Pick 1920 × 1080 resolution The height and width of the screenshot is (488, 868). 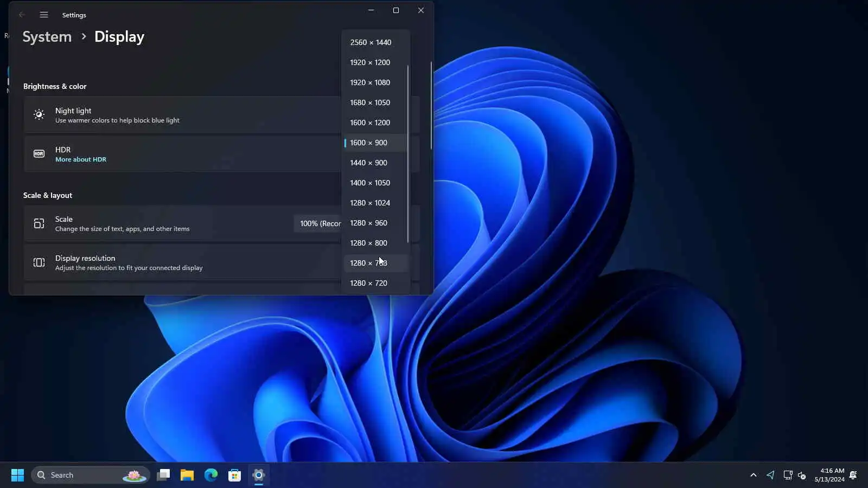pyautogui.click(x=376, y=82)
